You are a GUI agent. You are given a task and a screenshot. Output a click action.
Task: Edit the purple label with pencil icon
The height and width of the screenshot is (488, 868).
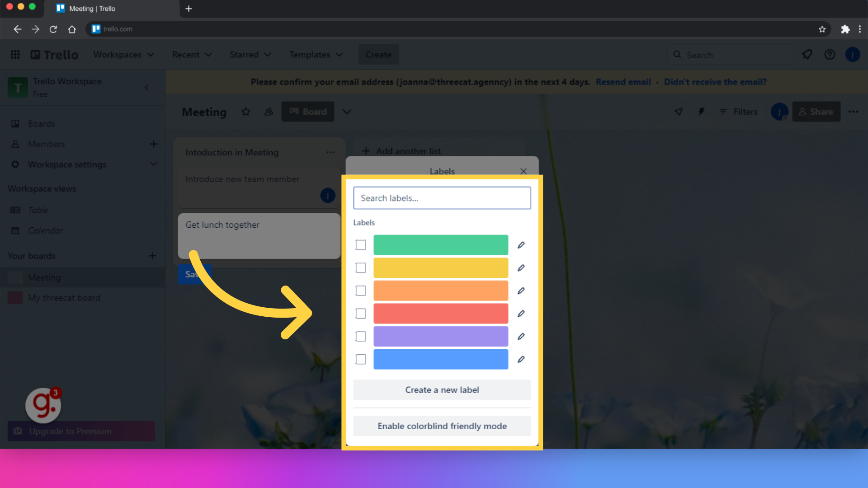521,337
